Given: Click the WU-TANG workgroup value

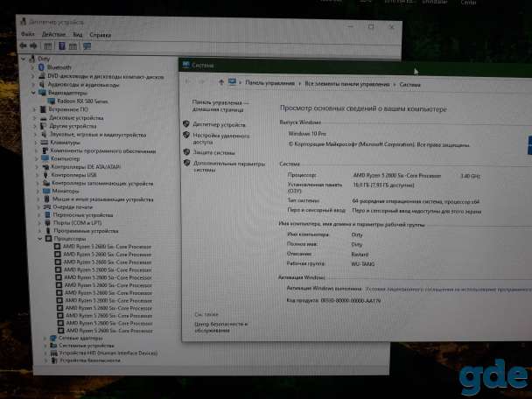Looking at the screenshot, I should point(363,263).
